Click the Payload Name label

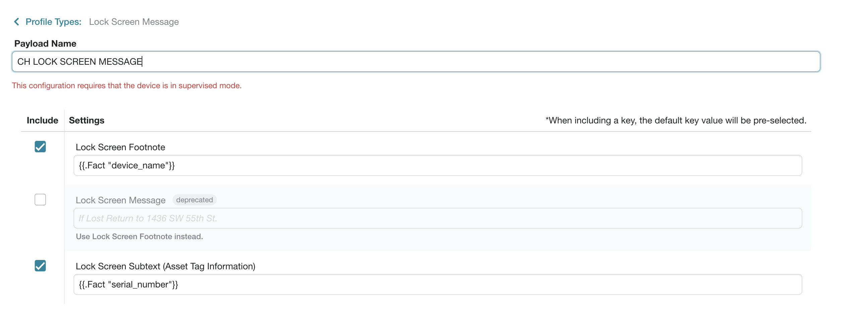pos(45,44)
